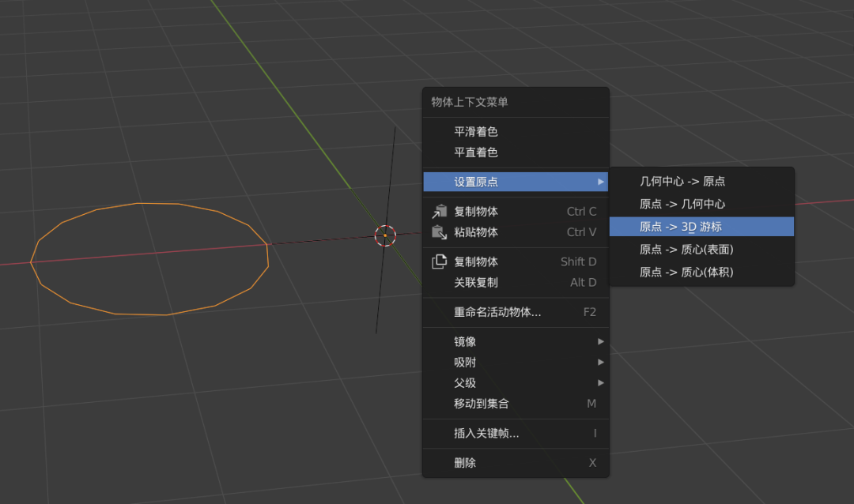Choose 原点 -> 3D 游标

[701, 227]
